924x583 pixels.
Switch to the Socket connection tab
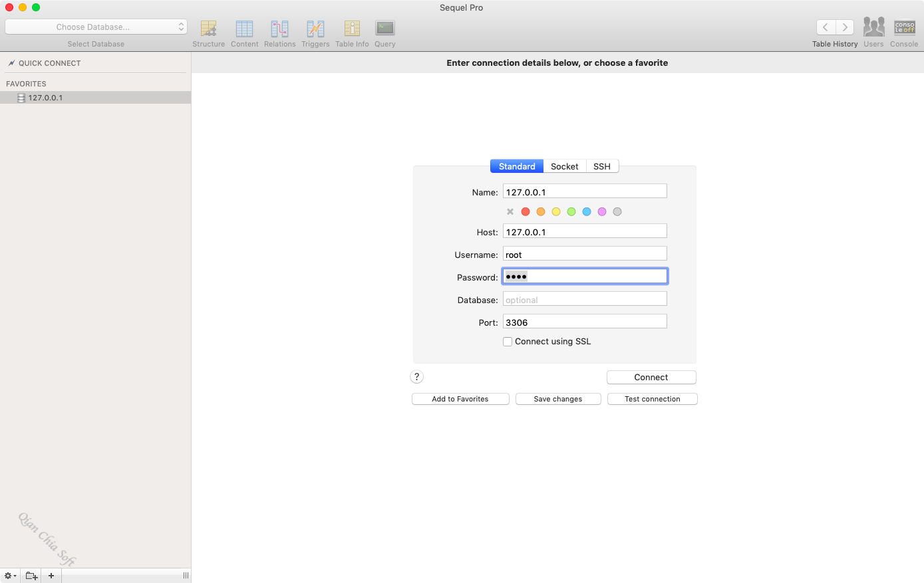pyautogui.click(x=565, y=166)
